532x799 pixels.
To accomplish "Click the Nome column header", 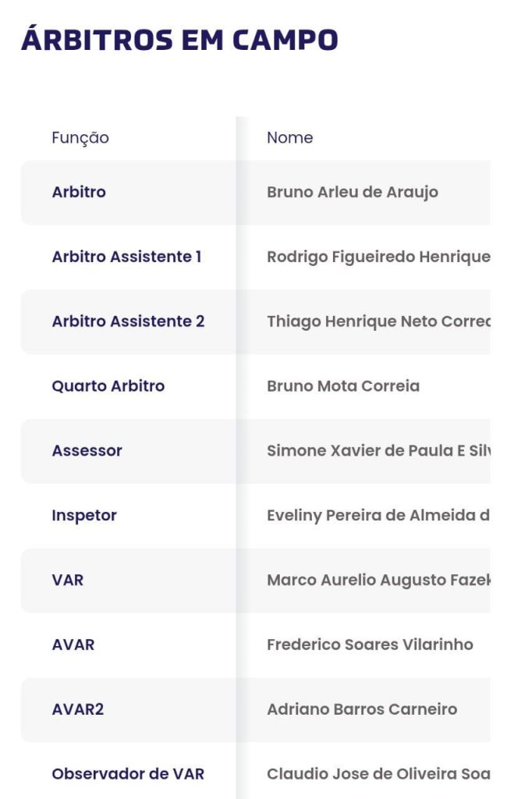I will coord(289,138).
